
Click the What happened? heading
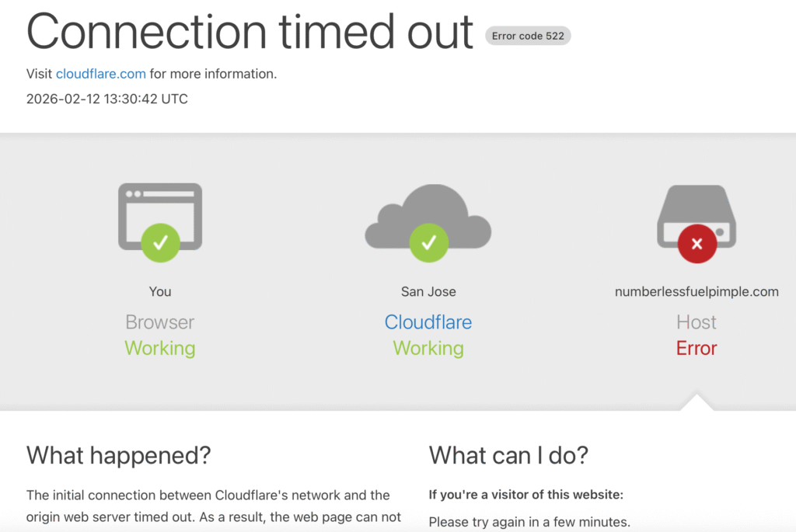click(119, 455)
